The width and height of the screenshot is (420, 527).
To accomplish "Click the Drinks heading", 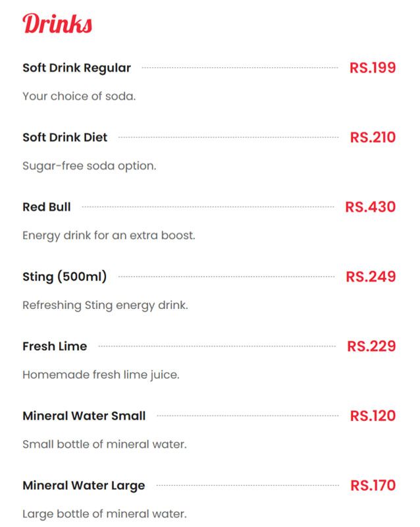I will click(x=57, y=24).
